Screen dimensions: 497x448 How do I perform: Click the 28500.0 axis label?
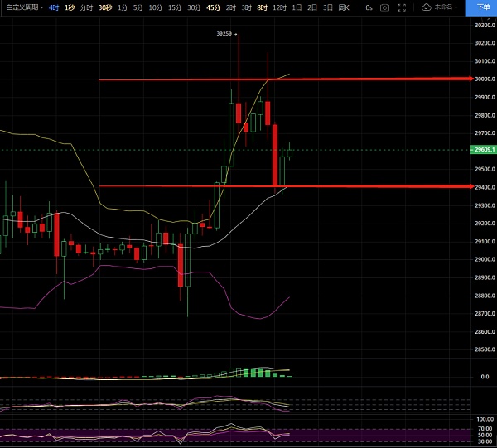click(x=485, y=349)
